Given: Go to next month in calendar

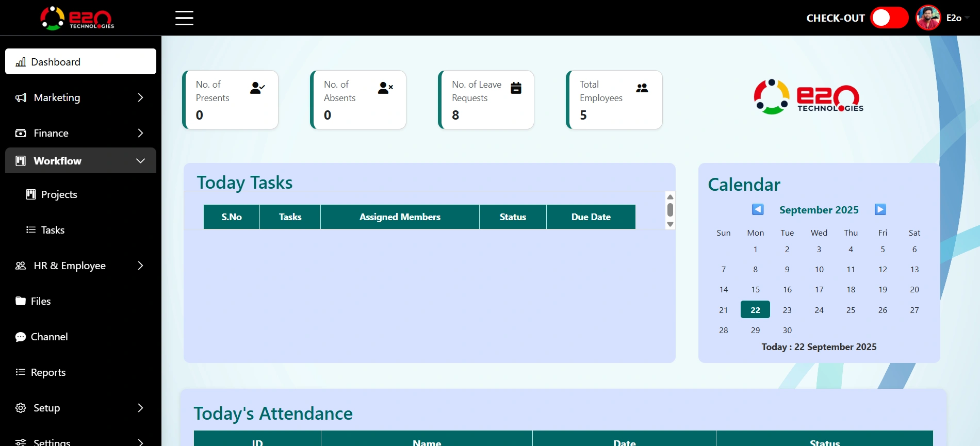Looking at the screenshot, I should (x=880, y=209).
